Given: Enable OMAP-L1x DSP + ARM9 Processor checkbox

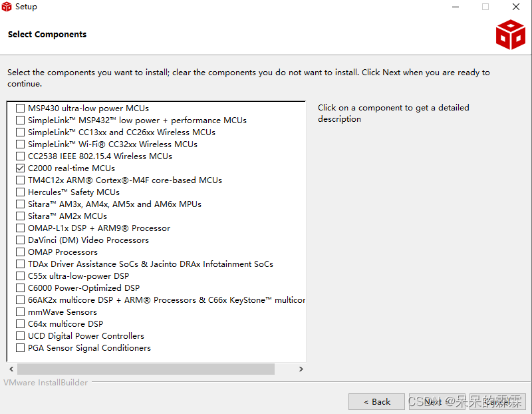Looking at the screenshot, I should (21, 228).
